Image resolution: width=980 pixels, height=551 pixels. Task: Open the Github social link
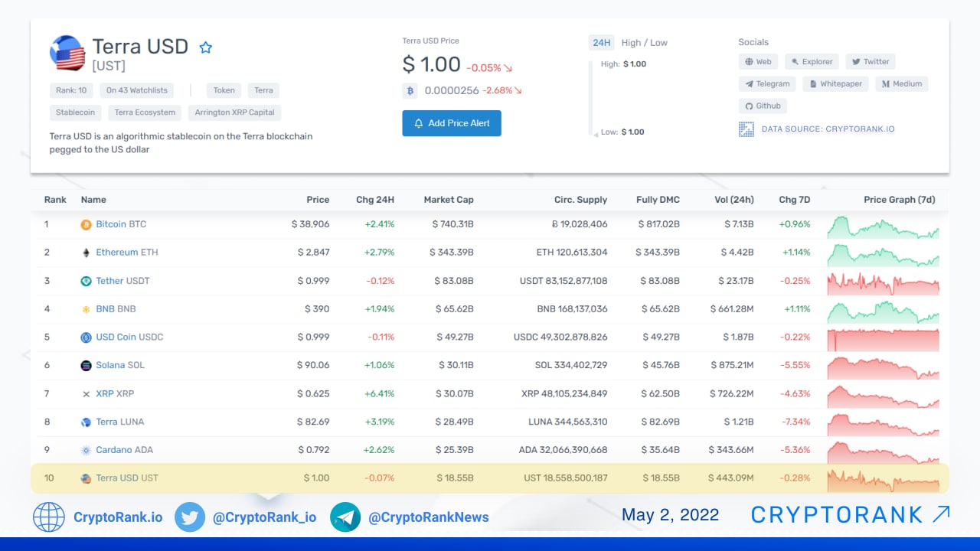coord(763,106)
